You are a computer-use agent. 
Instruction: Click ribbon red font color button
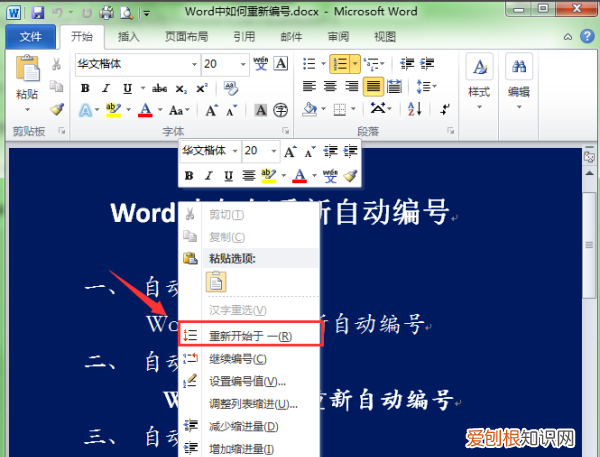click(145, 110)
